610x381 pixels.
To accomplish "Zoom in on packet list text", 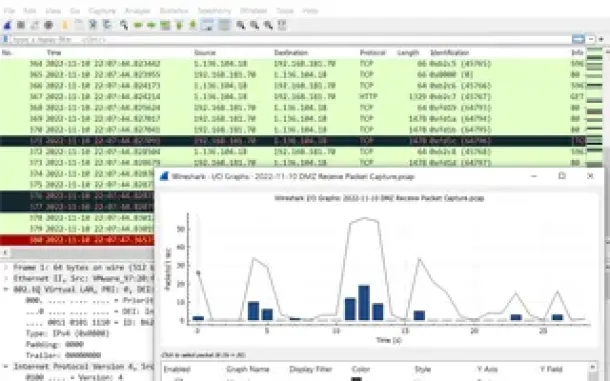I will (240, 25).
